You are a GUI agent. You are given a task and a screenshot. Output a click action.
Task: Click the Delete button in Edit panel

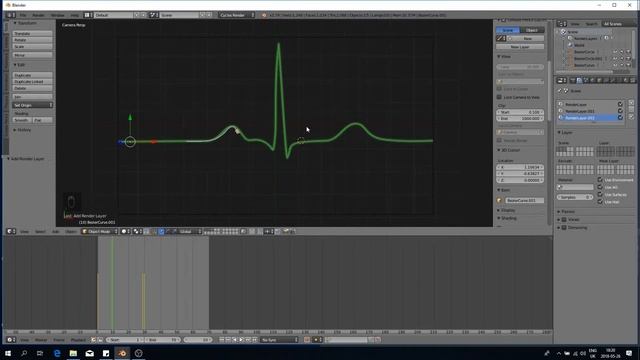point(32,88)
